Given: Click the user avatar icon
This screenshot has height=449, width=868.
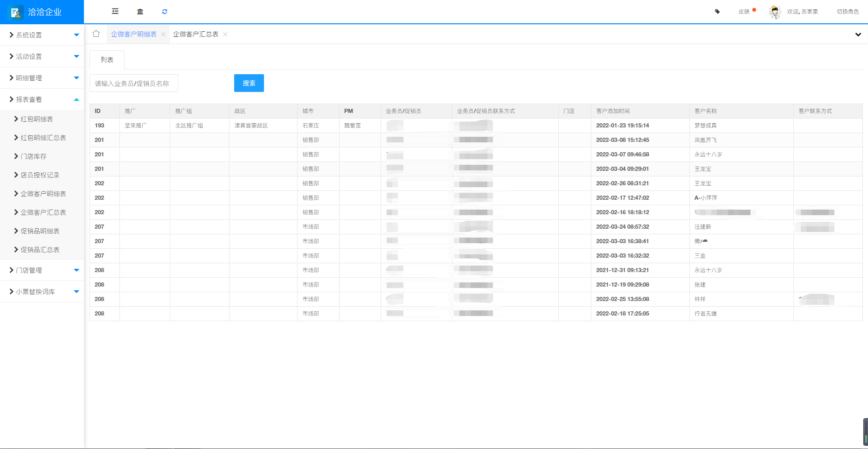Looking at the screenshot, I should (775, 12).
